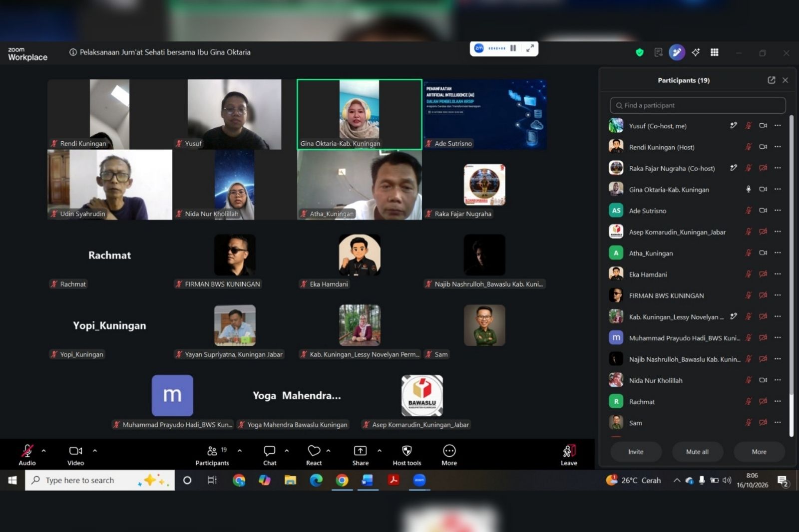This screenshot has width=799, height=532.
Task: Pause the recording indicator
Action: pos(513,48)
